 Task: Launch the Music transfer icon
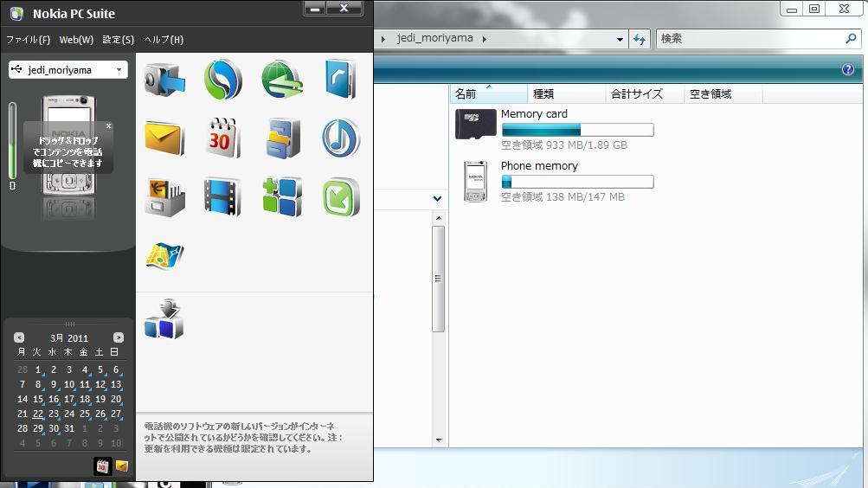click(341, 138)
